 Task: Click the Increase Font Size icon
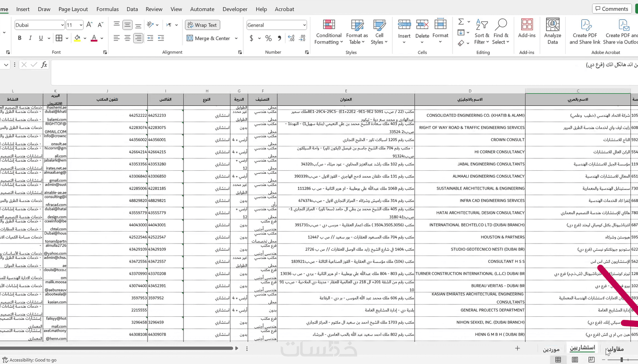tap(89, 25)
